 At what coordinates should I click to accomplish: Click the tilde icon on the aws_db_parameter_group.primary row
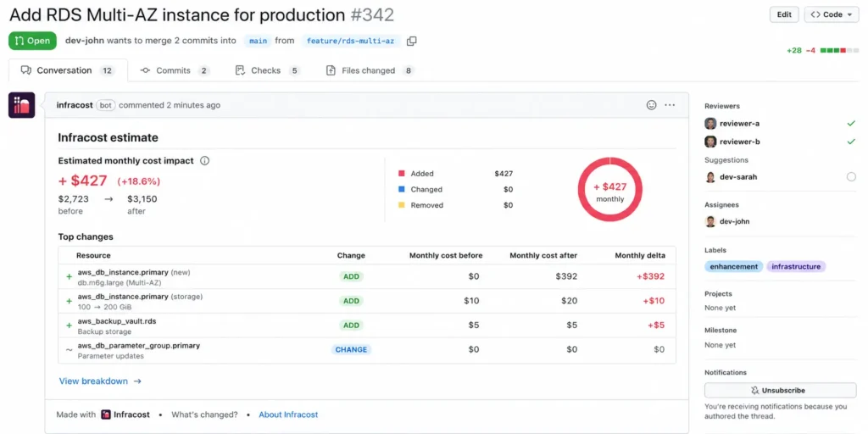point(70,350)
